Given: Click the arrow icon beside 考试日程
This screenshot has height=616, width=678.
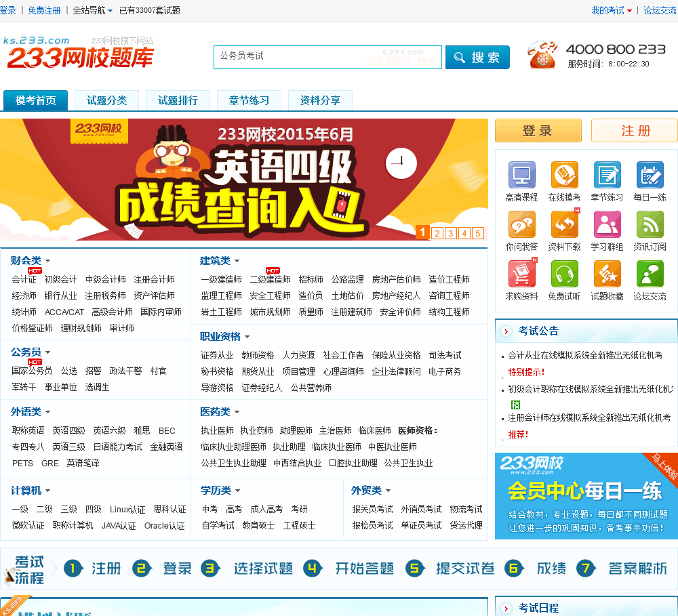Looking at the screenshot, I should coord(506,609).
